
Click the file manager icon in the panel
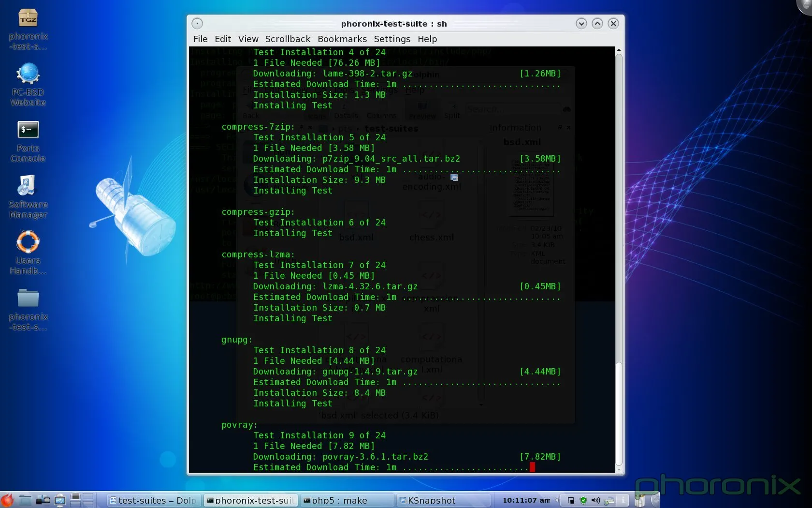click(25, 500)
